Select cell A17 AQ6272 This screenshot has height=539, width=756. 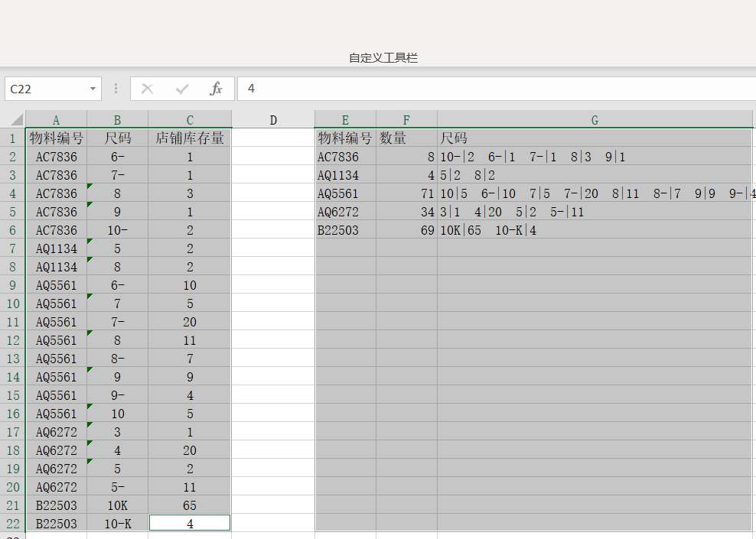[x=56, y=432]
